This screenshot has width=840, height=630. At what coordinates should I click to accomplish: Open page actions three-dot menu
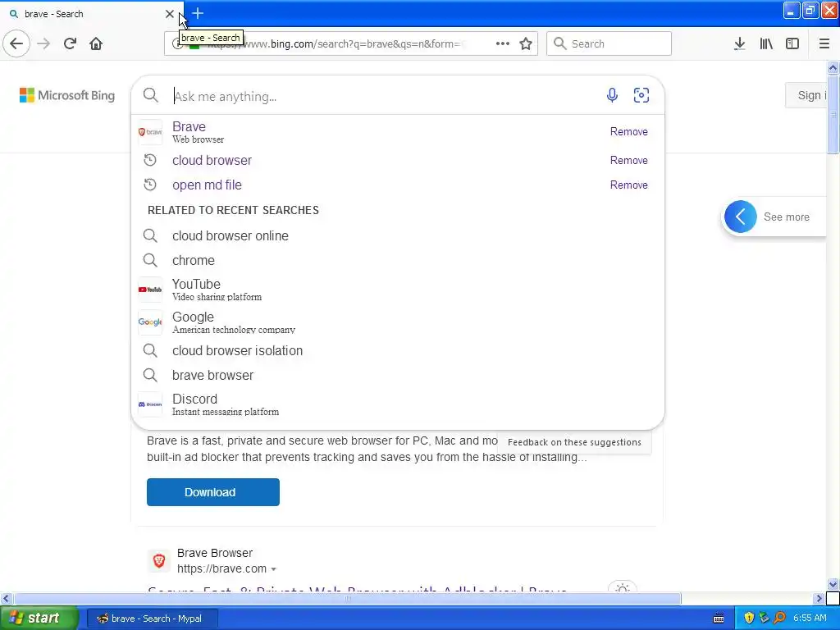click(503, 43)
